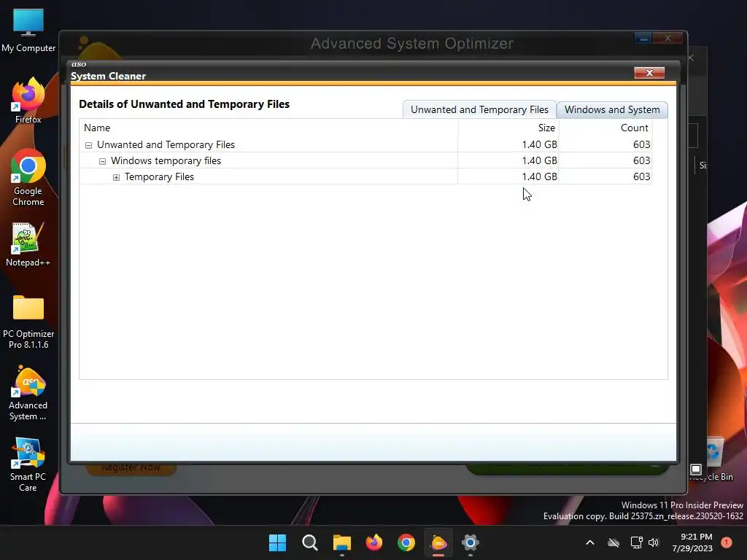The width and height of the screenshot is (747, 560).
Task: Select the 'Unwanted and Temporary Files' row label
Action: [166, 145]
